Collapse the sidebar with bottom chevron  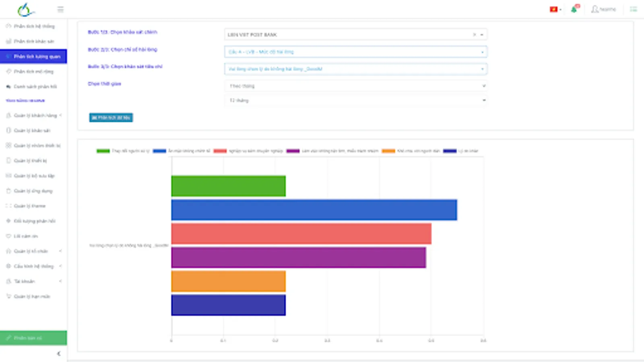[59, 354]
